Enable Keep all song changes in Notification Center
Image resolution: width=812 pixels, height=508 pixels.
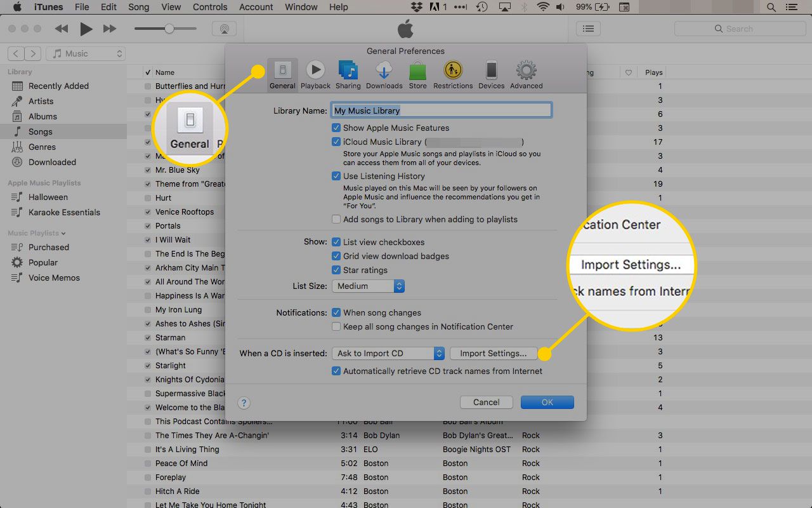pos(336,326)
